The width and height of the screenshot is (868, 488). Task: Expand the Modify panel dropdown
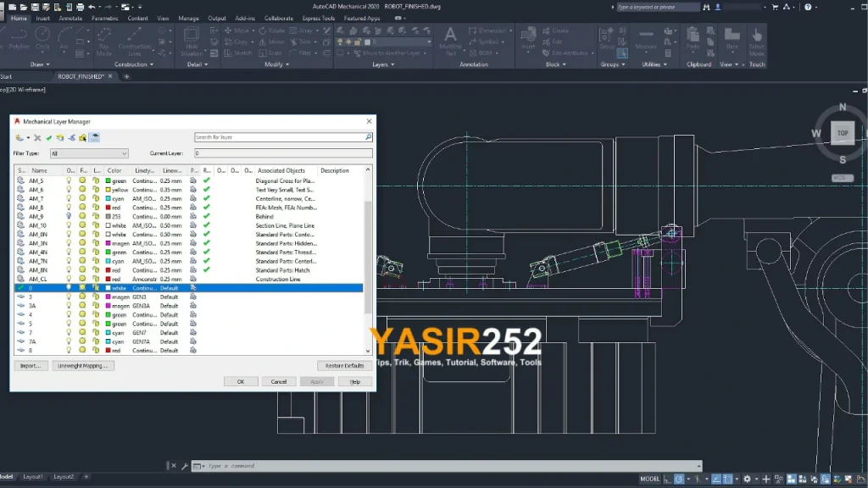click(277, 64)
